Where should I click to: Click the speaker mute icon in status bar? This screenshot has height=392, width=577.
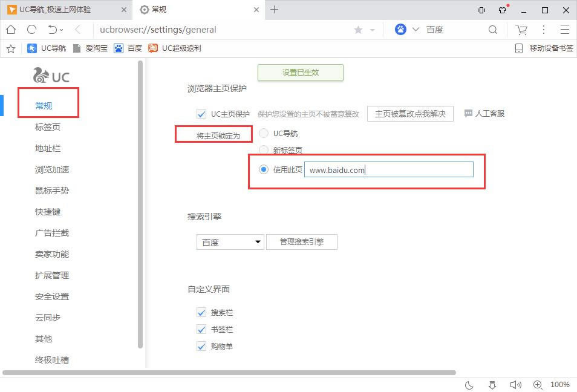pos(515,385)
